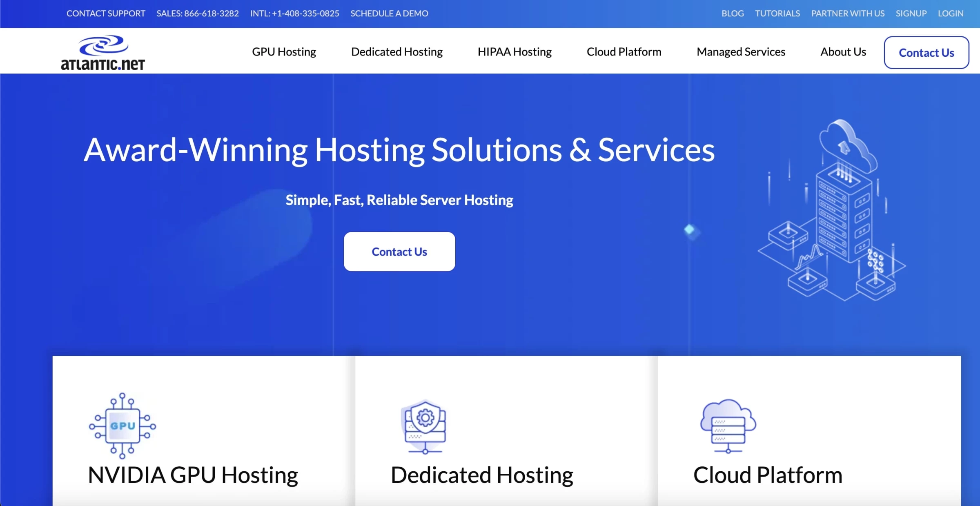Screen dimensions: 980x506
Task: Click the hero Contact Us button
Action: tap(399, 252)
